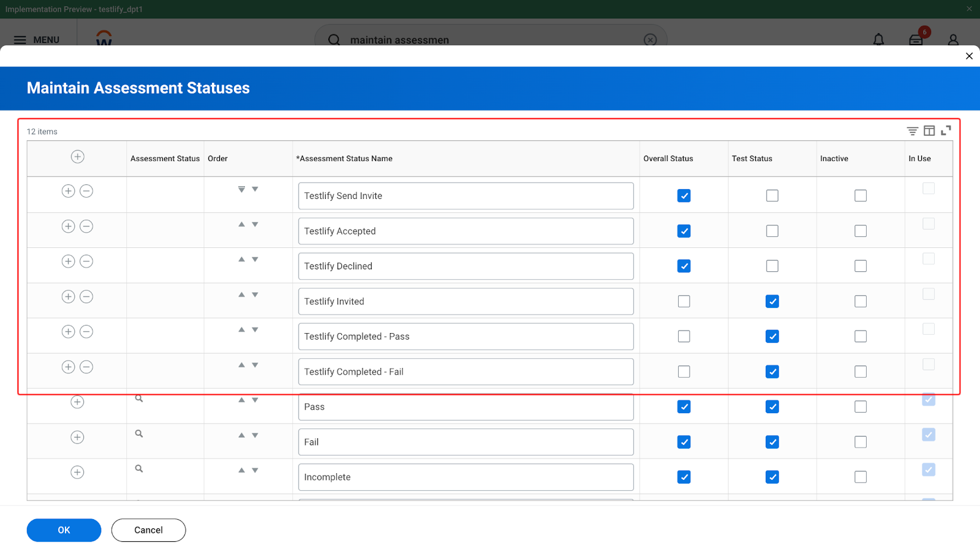Focus the search box containing maintain assessmen

(490, 40)
